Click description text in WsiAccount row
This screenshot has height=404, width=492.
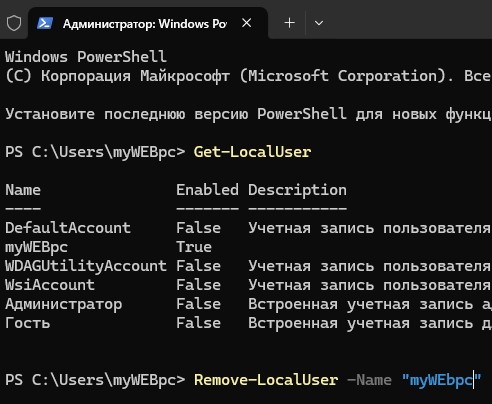(369, 285)
